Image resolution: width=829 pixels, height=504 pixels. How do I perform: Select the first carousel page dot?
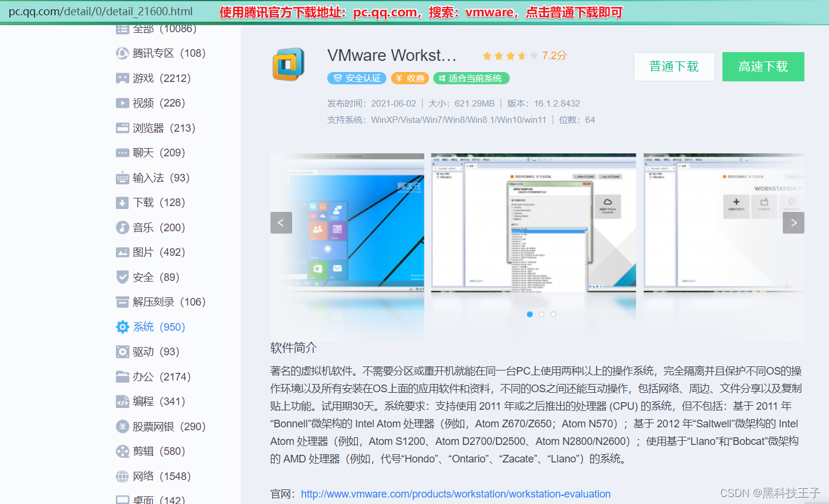pos(530,314)
